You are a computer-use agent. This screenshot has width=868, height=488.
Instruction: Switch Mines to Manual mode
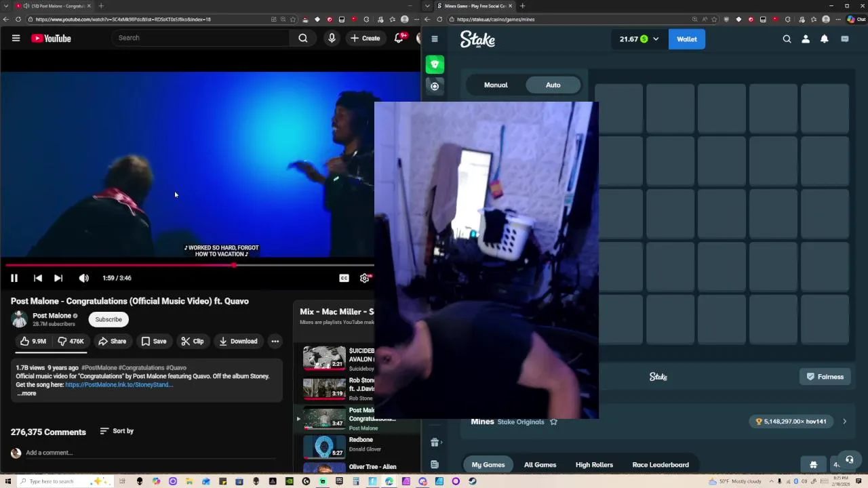496,85
